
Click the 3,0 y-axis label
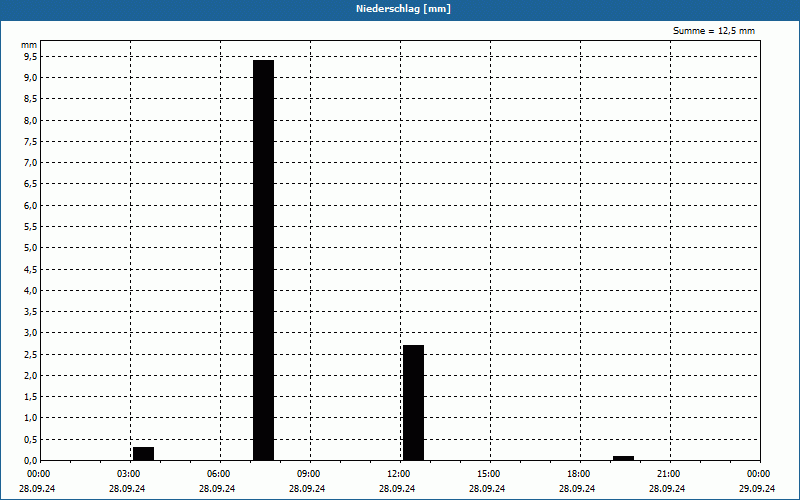click(x=30, y=333)
